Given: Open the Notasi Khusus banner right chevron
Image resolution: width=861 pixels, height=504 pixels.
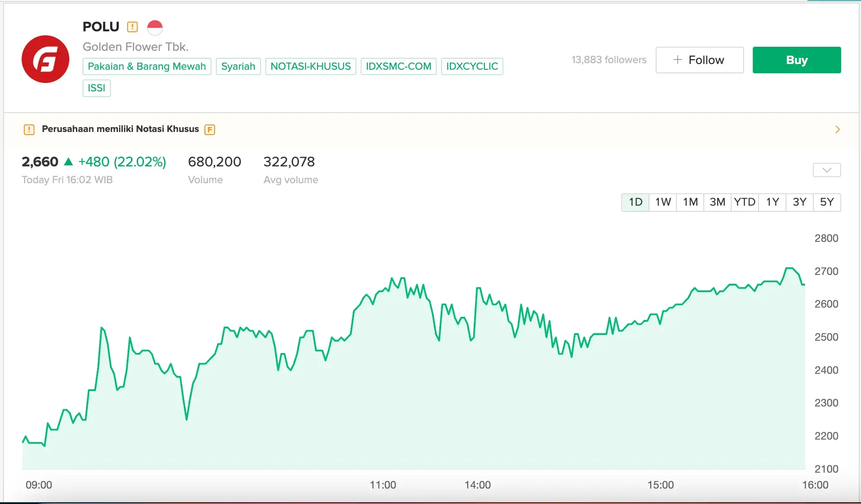Looking at the screenshot, I should point(837,129).
